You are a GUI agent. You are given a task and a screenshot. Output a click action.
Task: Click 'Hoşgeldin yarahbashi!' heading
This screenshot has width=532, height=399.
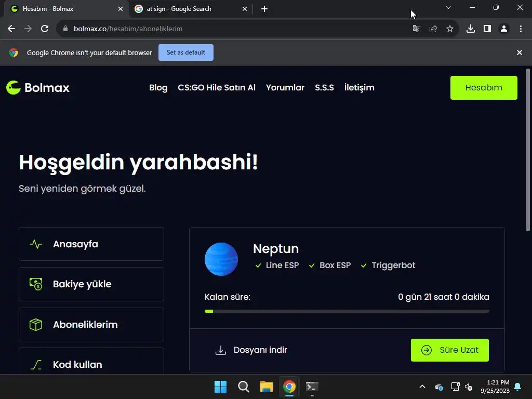(138, 163)
